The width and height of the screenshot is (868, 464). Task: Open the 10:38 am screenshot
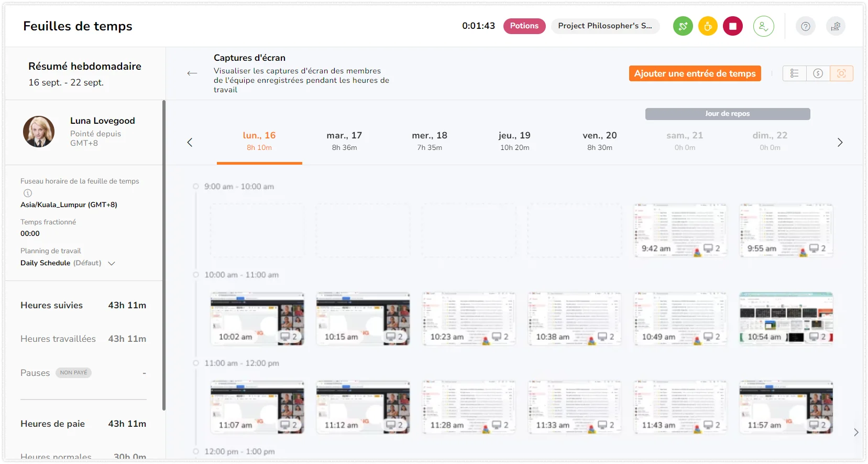(x=575, y=319)
